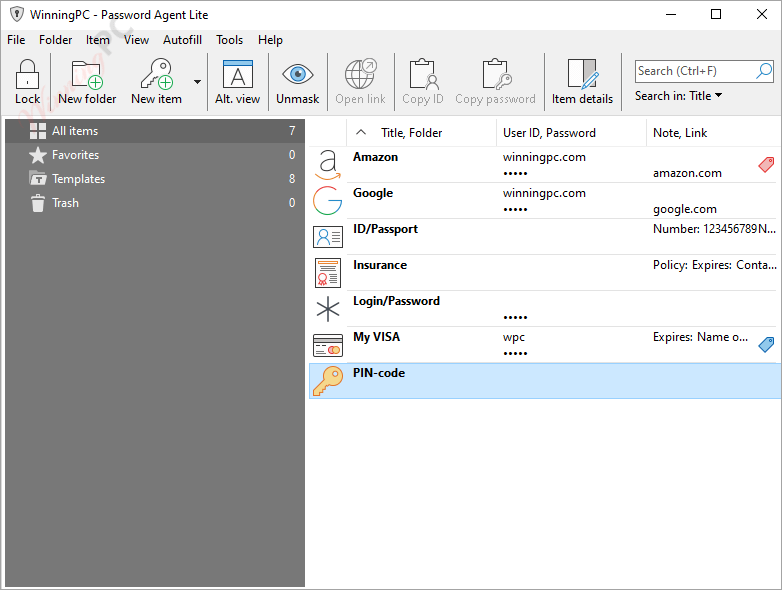The height and width of the screenshot is (590, 782).
Task: Open the Item menu
Action: click(x=98, y=40)
